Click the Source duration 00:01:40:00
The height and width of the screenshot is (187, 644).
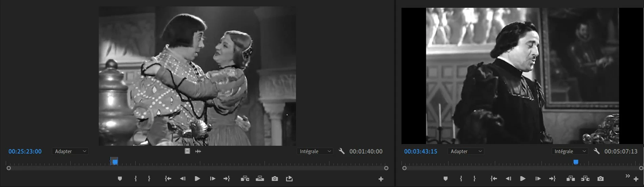pyautogui.click(x=366, y=151)
